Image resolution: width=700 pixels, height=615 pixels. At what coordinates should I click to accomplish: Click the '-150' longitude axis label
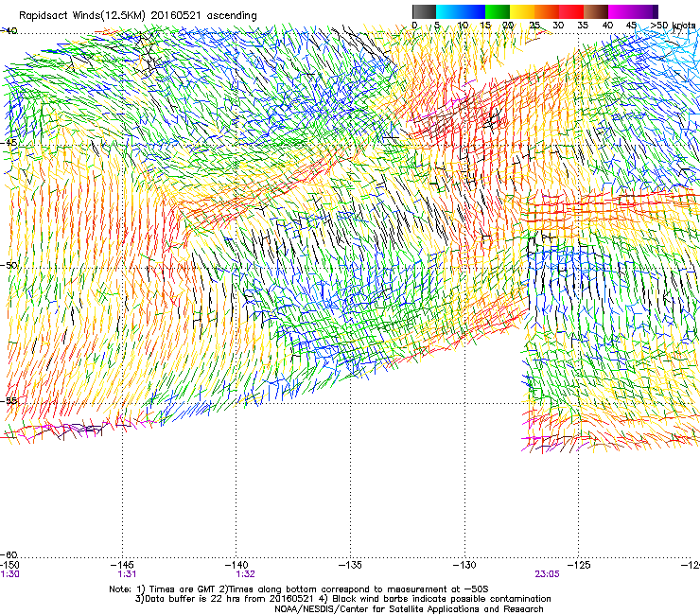pos(9,566)
